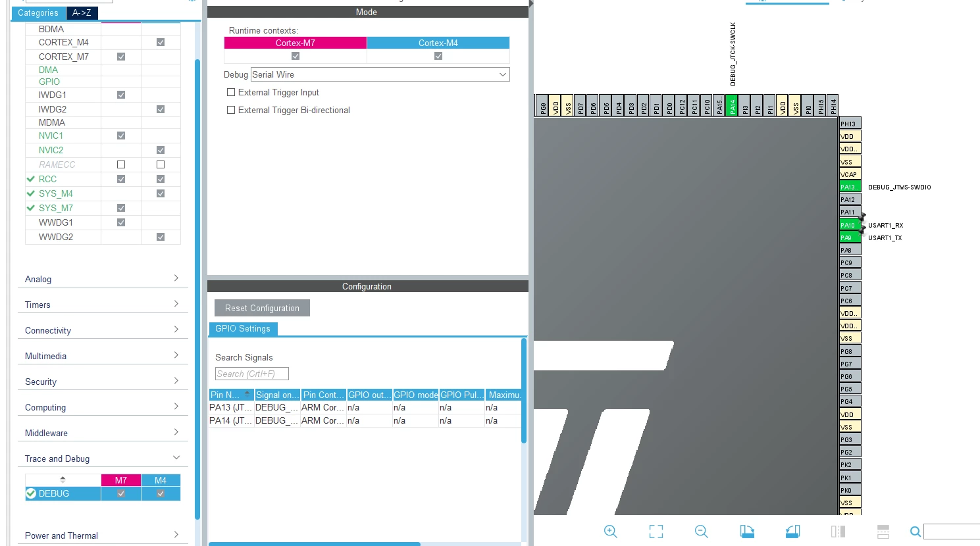Zoom in on the pinout view
This screenshot has width=980, height=546.
pos(610,532)
